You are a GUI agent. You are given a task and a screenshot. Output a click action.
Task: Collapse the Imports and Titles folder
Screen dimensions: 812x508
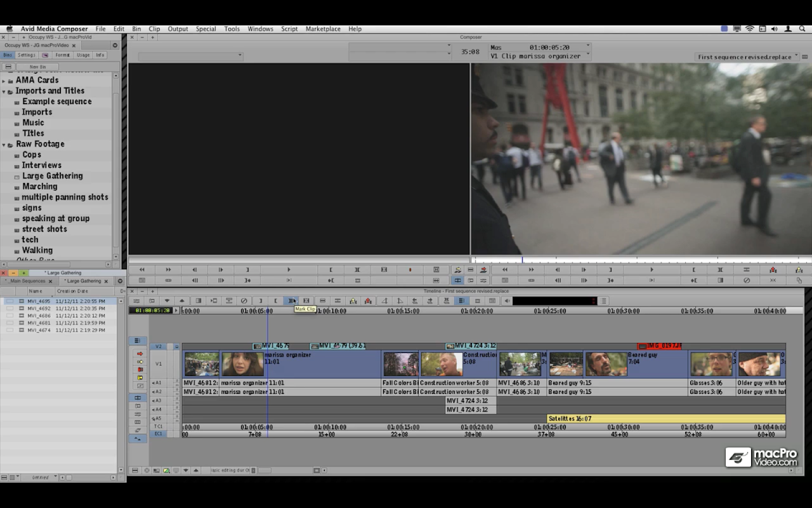tap(4, 91)
